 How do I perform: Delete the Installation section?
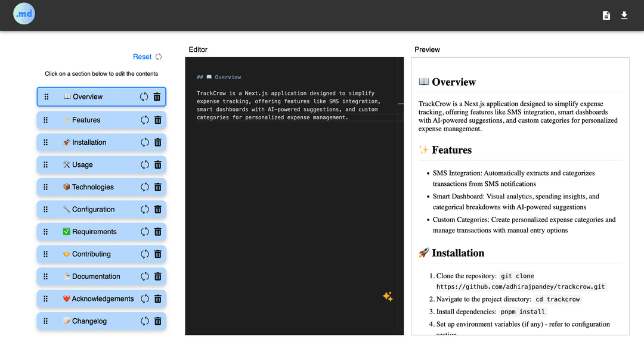(157, 142)
